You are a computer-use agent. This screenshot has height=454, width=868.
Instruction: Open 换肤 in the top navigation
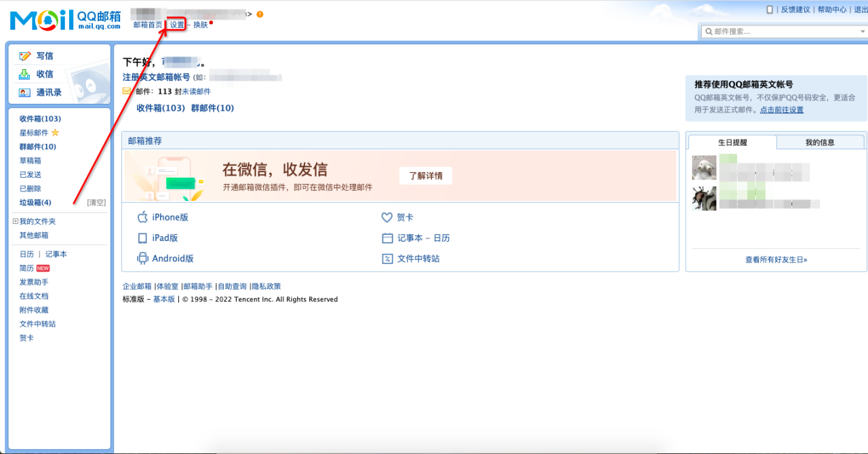[x=201, y=24]
